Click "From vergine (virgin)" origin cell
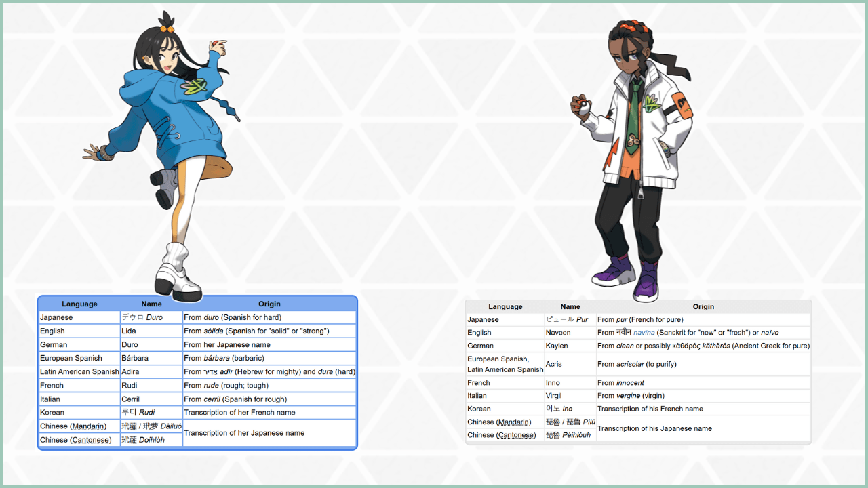The height and width of the screenshot is (488, 868). pyautogui.click(x=703, y=396)
